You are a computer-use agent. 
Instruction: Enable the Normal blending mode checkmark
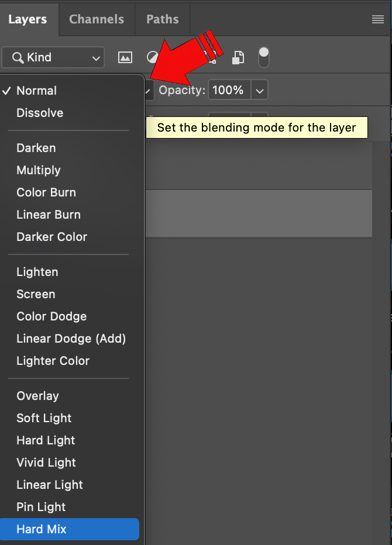tap(8, 91)
